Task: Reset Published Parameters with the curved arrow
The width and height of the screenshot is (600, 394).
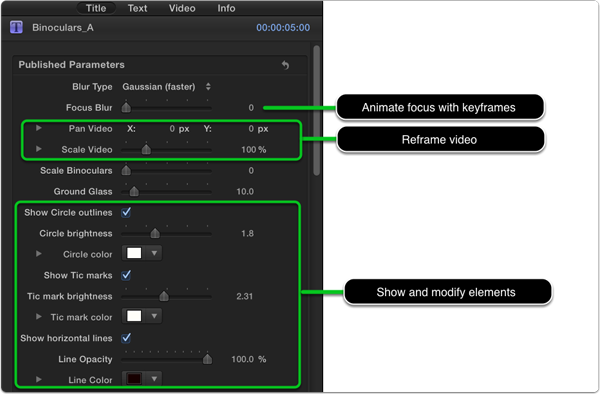Action: point(285,65)
